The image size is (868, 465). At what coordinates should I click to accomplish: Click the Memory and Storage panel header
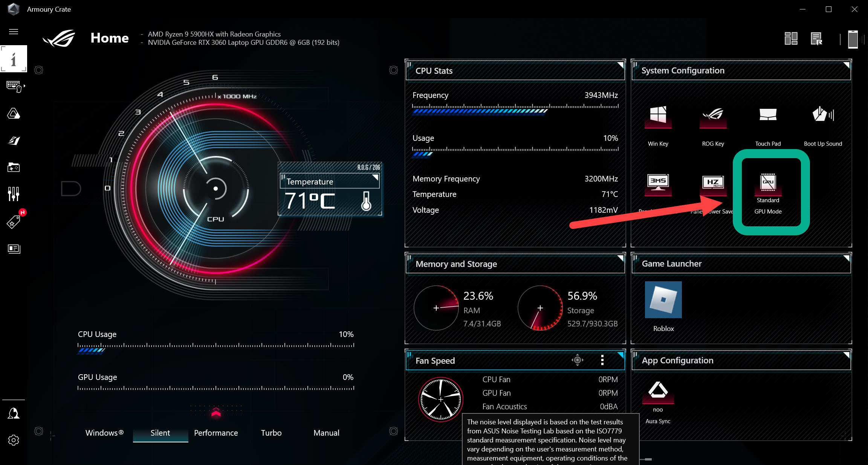coord(515,264)
